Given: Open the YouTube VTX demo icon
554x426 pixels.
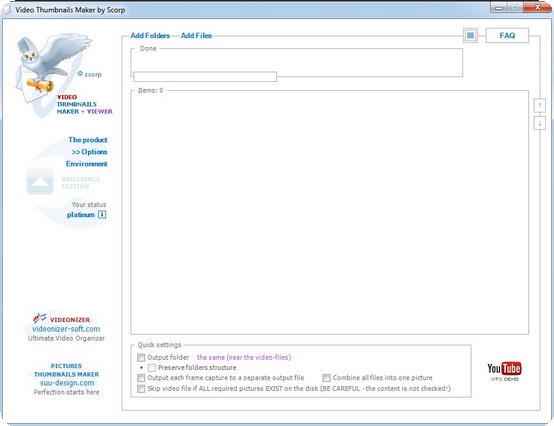Looking at the screenshot, I should [504, 371].
